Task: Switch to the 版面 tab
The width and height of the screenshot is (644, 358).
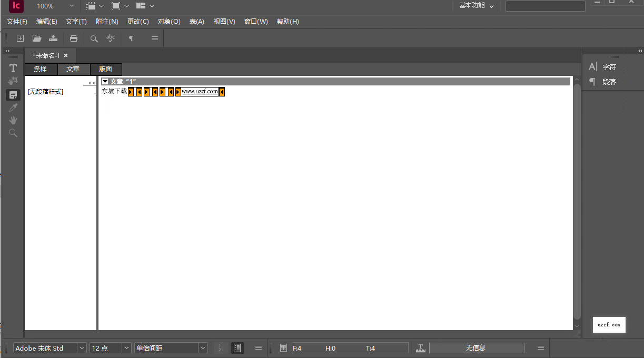Action: pos(106,69)
